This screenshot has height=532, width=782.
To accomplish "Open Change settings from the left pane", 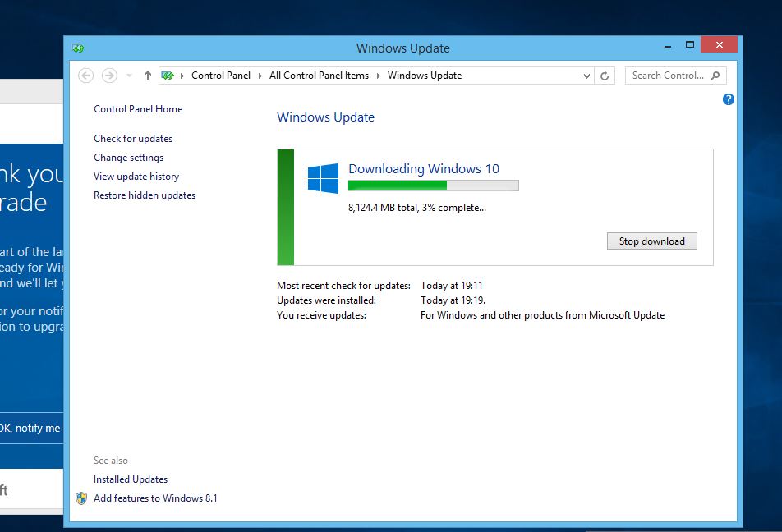I will [129, 157].
